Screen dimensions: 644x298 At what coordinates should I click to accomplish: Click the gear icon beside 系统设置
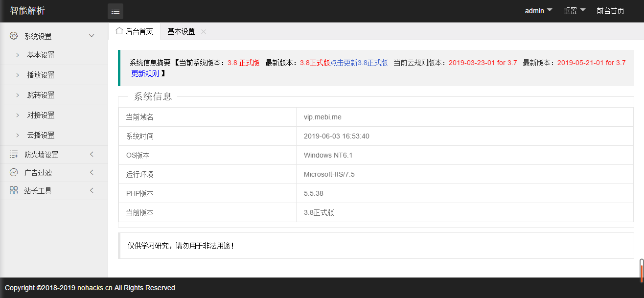point(14,36)
